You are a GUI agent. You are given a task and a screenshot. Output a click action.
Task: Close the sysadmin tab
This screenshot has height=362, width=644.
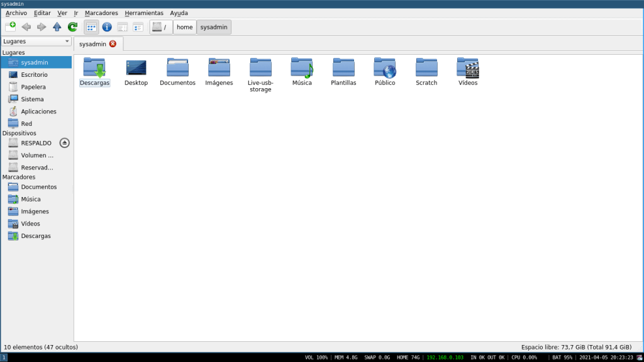[x=113, y=44]
